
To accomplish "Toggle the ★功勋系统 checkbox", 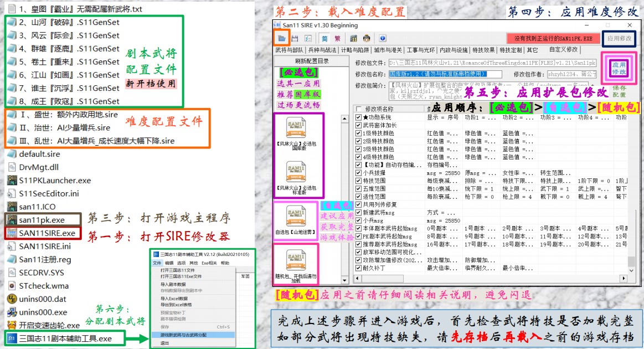I will [x=359, y=117].
